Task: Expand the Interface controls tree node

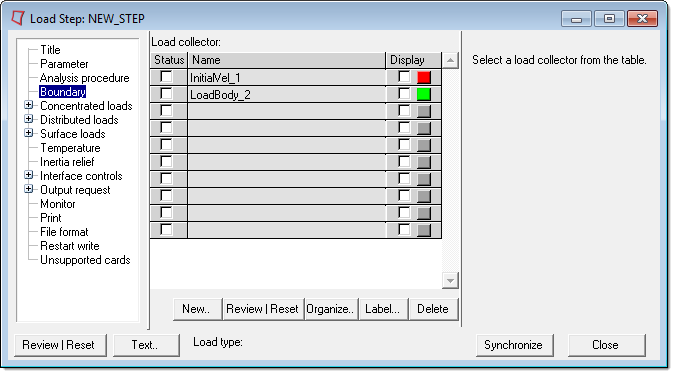Action: click(x=29, y=175)
